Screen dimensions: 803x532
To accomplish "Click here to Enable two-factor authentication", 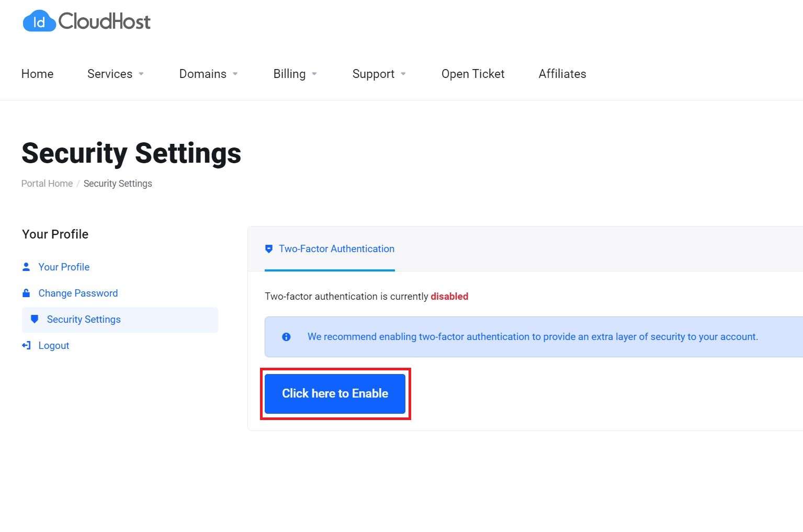I will point(335,393).
